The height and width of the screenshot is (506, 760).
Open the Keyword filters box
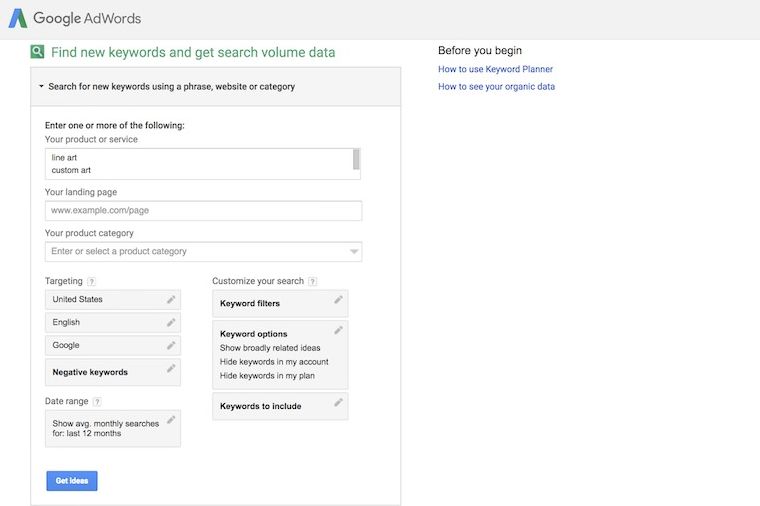[280, 303]
